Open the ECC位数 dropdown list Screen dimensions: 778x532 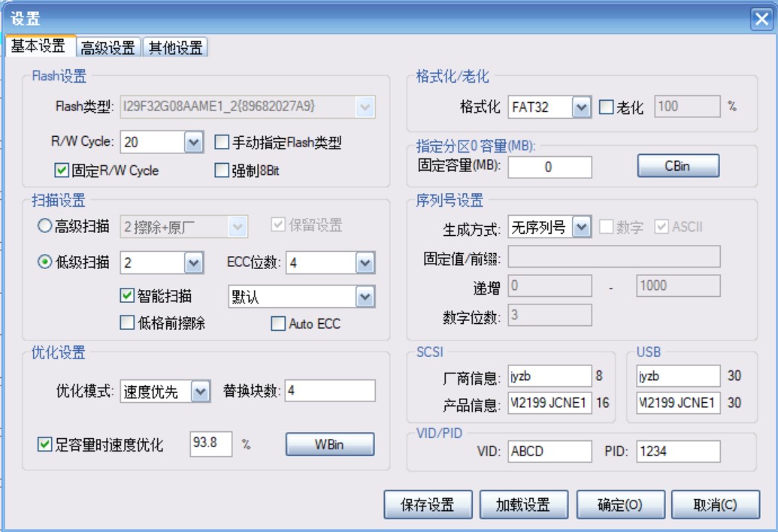pyautogui.click(x=365, y=262)
